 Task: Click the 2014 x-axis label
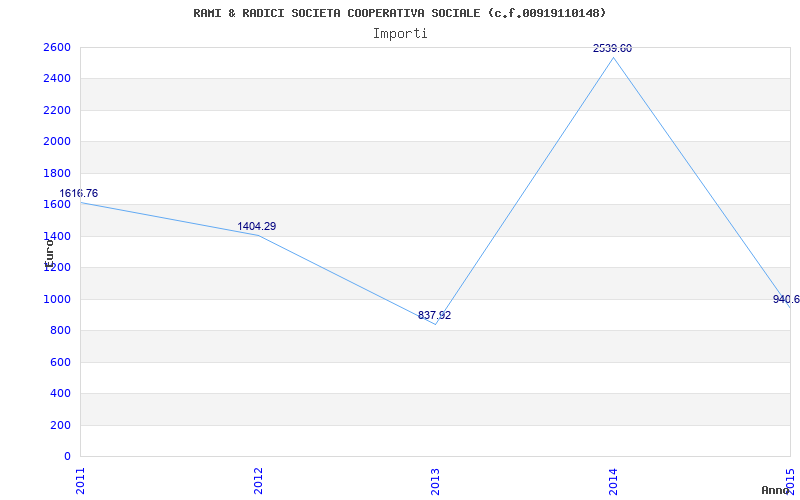(613, 481)
